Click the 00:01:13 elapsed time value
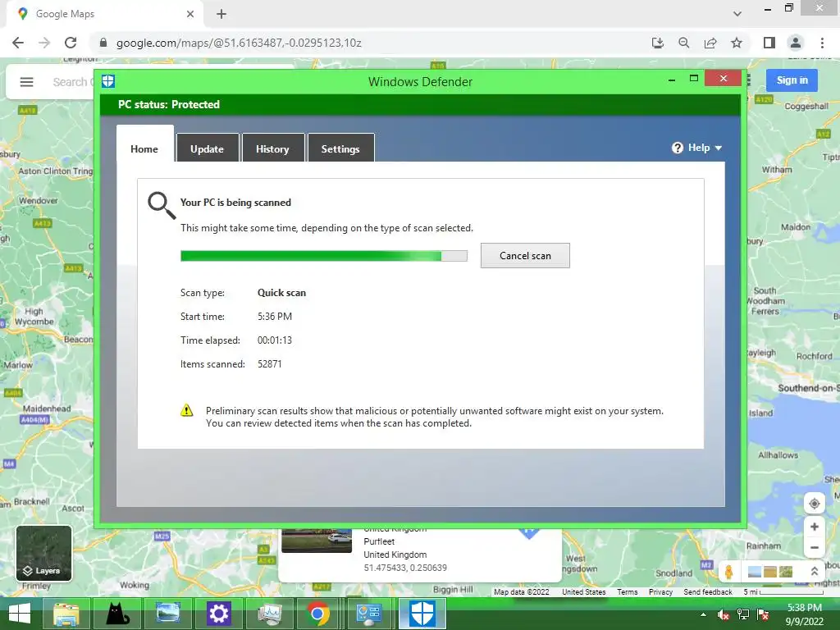Screen dimensions: 840x630 click(275, 340)
